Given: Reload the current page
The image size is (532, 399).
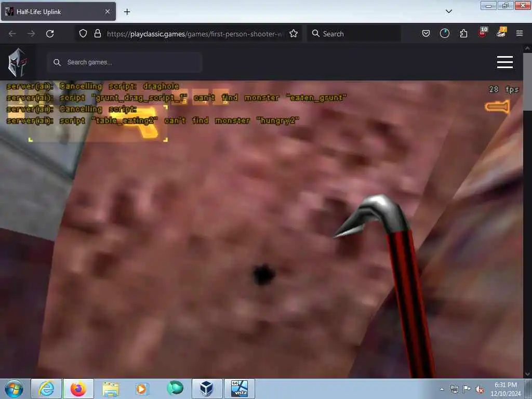Looking at the screenshot, I should click(50, 34).
